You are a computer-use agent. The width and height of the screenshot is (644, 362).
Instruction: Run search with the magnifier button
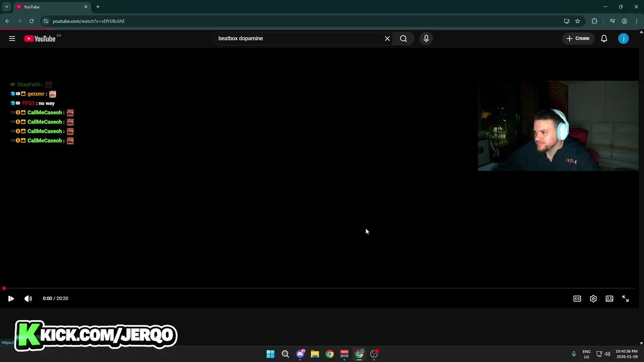point(404,39)
